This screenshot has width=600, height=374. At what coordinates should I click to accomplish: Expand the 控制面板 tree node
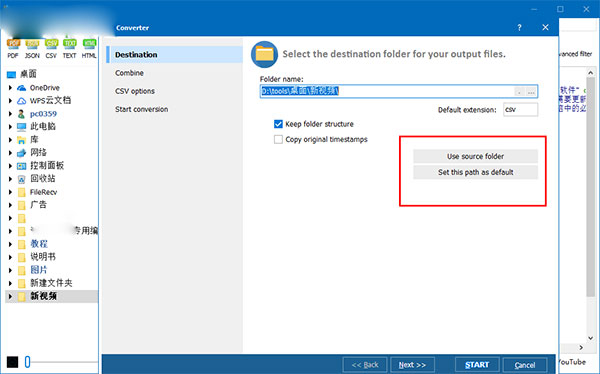[10, 166]
